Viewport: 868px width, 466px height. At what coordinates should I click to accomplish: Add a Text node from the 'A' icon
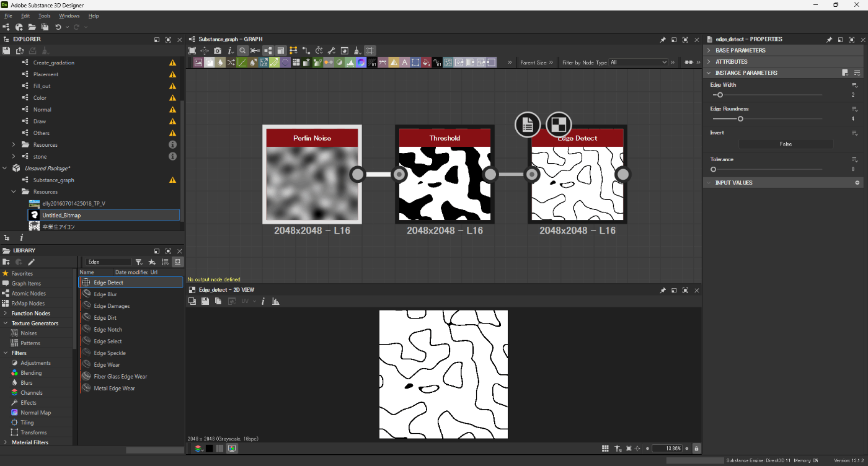404,63
